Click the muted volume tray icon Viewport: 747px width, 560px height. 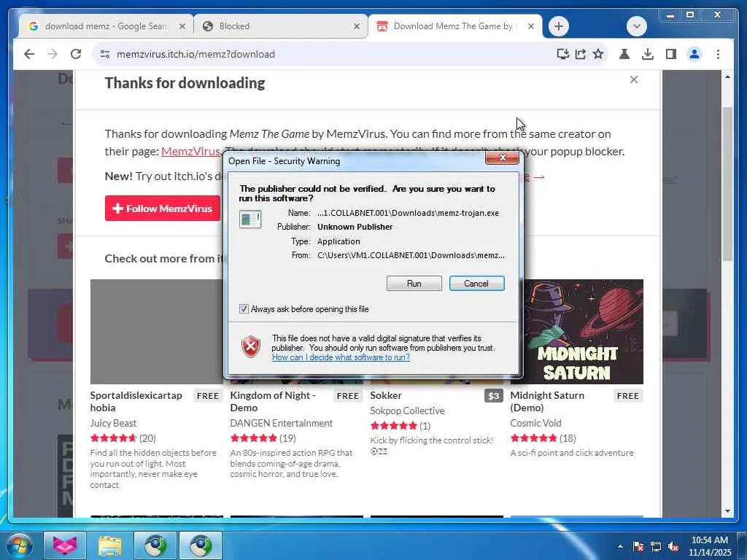pyautogui.click(x=673, y=546)
